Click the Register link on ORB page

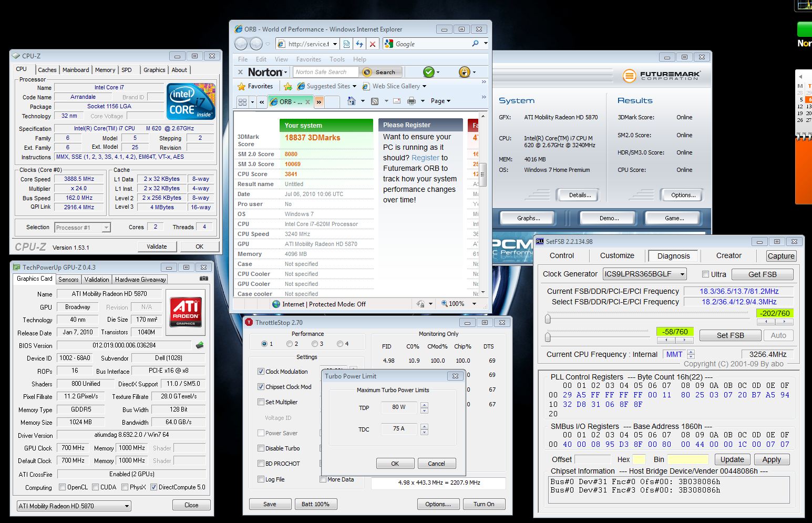click(425, 158)
